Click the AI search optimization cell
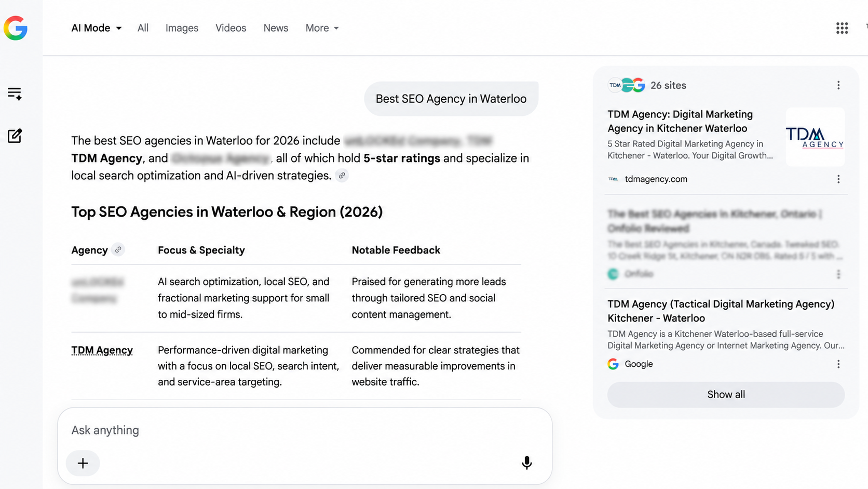Viewport: 868px width, 489px height. click(x=244, y=298)
